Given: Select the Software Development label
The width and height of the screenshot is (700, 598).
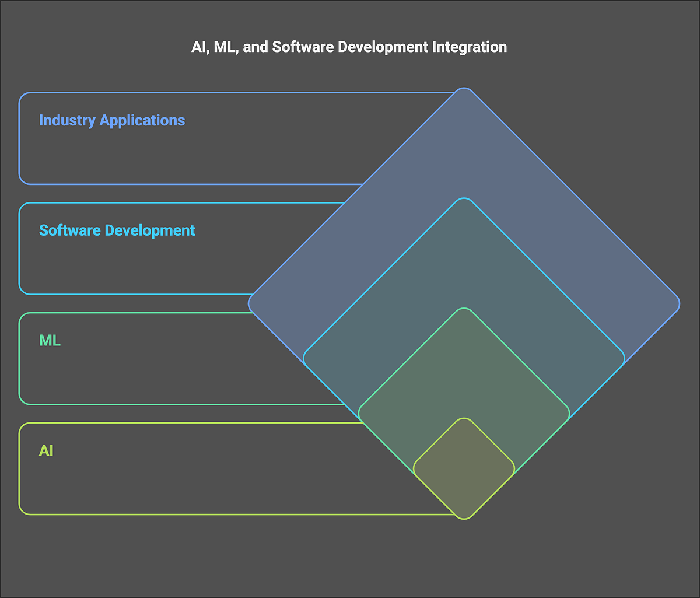Looking at the screenshot, I should 116,230.
